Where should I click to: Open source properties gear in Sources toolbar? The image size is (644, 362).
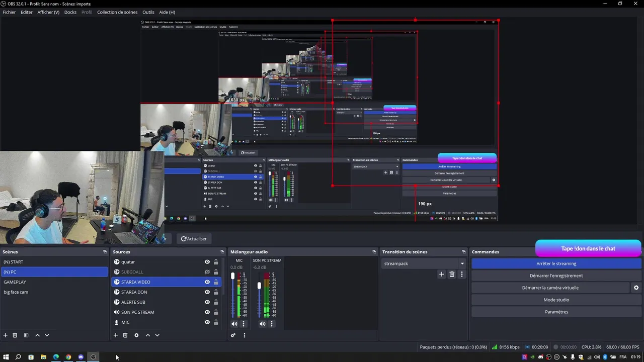click(x=136, y=335)
